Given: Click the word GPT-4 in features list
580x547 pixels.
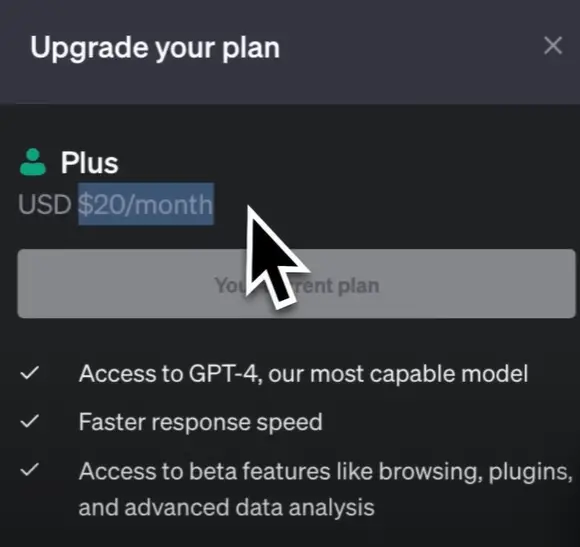Looking at the screenshot, I should pos(225,374).
